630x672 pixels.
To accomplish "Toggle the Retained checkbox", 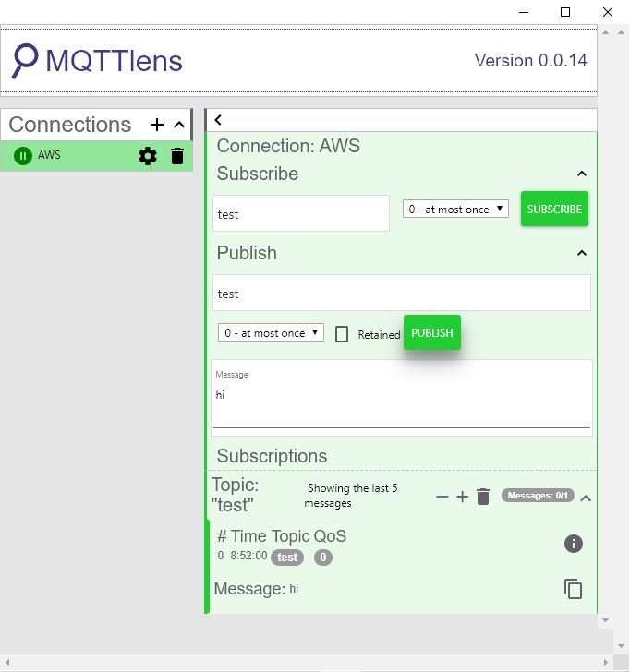I will pyautogui.click(x=342, y=334).
